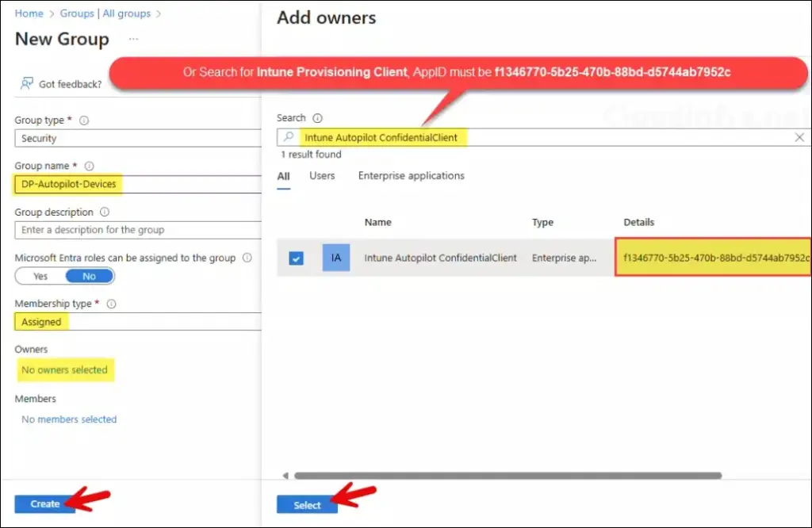Image resolution: width=812 pixels, height=528 pixels.
Task: Click the Create button
Action: point(45,503)
